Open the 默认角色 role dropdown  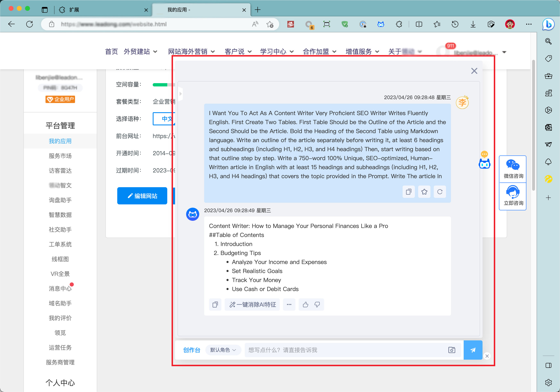tap(223, 350)
